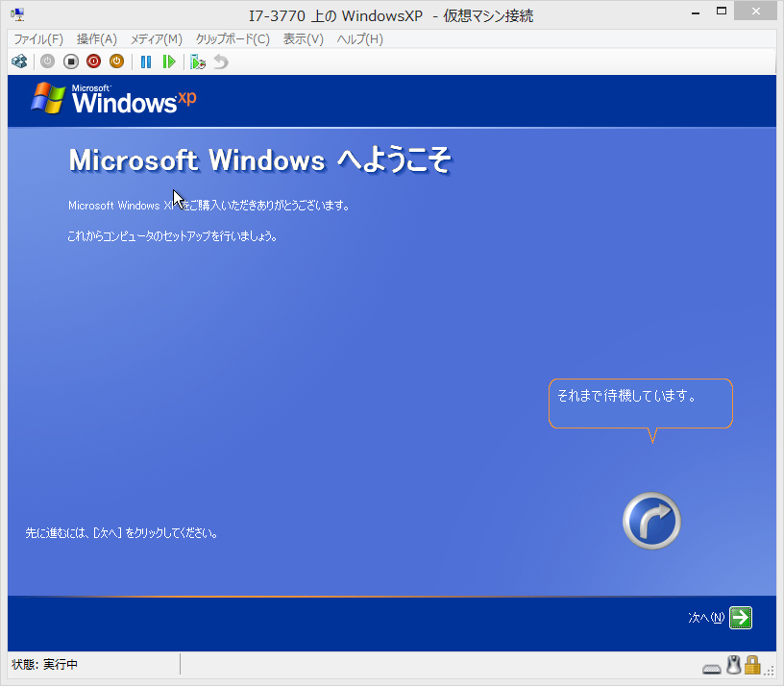784x686 pixels.
Task: Close the virtual machine connection window
Action: 755,12
